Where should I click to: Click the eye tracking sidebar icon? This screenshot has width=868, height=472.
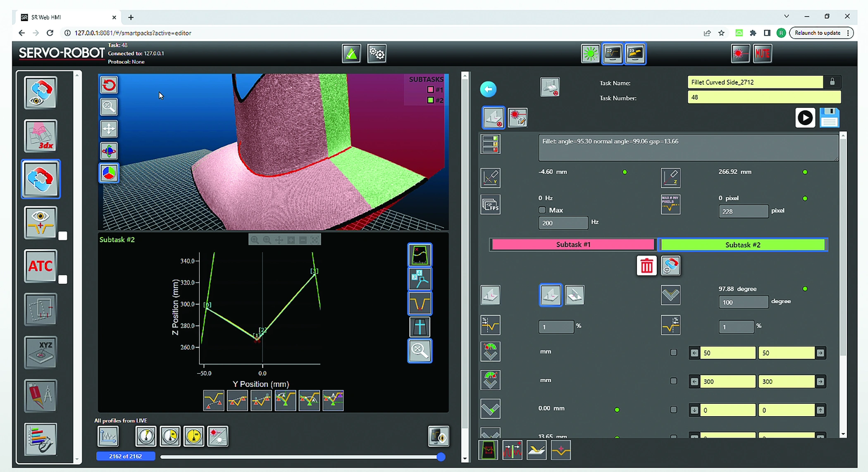point(40,223)
